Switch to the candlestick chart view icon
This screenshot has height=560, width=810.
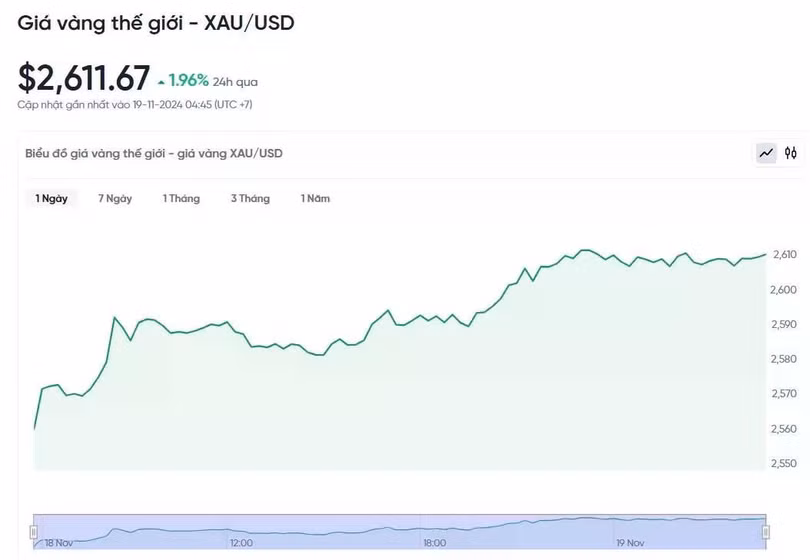point(791,153)
